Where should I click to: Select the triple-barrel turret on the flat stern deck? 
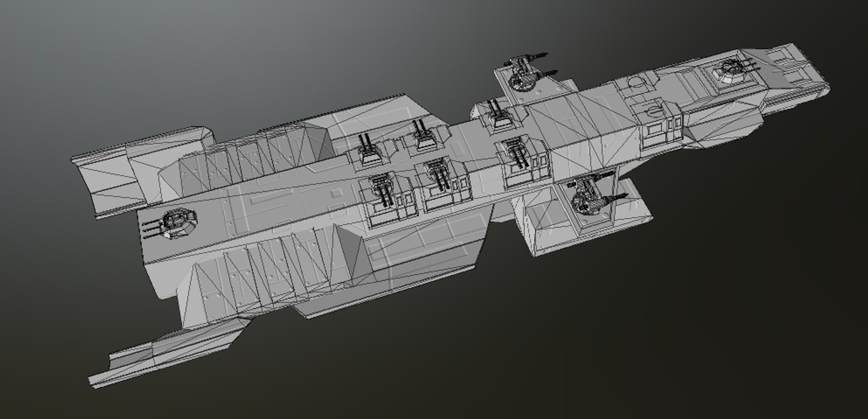click(x=171, y=224)
